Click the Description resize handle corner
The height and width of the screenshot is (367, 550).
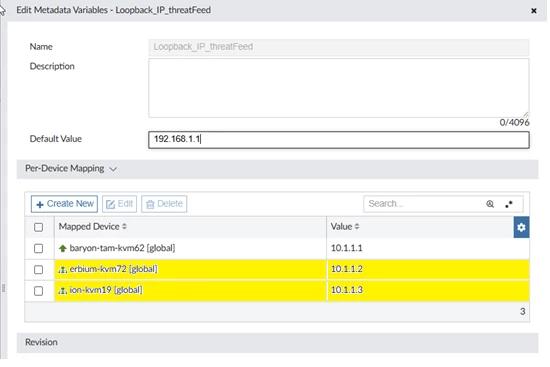(x=525, y=114)
